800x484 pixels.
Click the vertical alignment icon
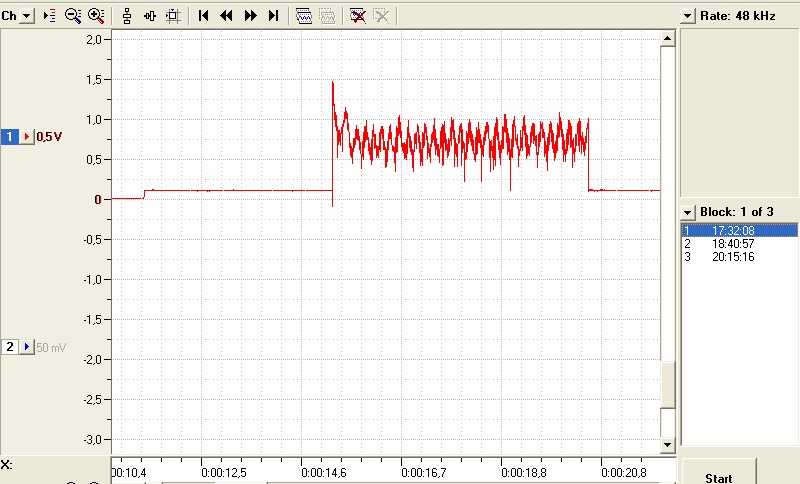tap(127, 16)
